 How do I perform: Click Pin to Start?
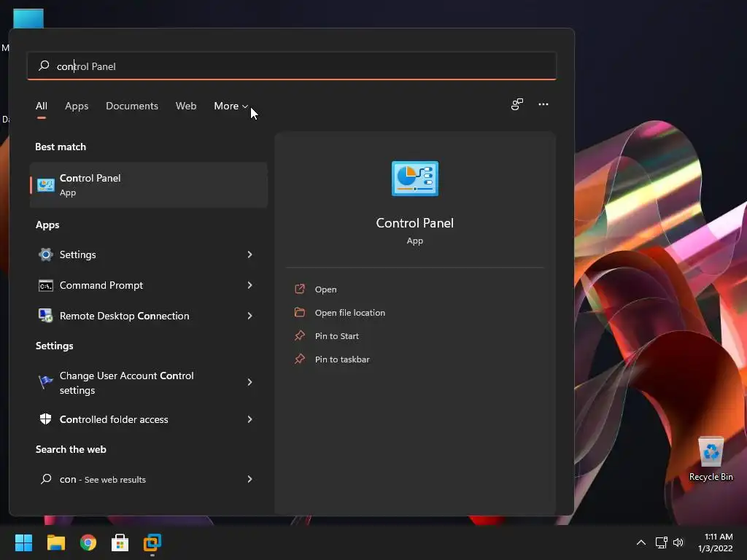tap(337, 336)
